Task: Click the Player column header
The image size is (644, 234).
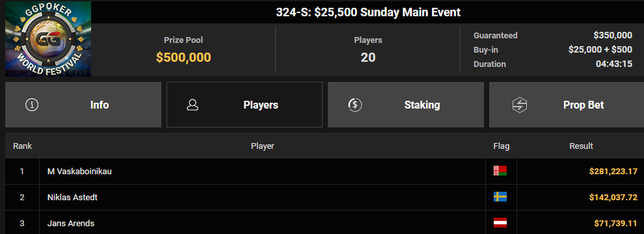Action: click(262, 146)
